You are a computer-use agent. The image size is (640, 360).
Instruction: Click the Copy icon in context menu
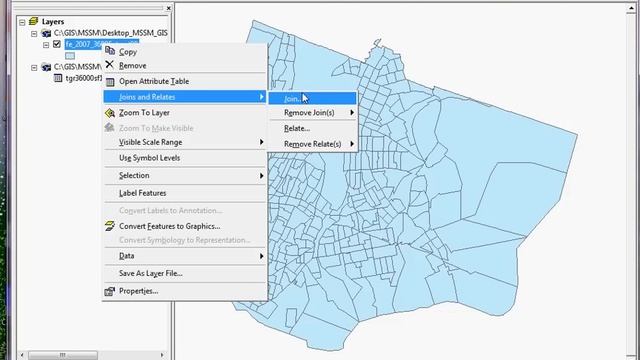click(110, 51)
